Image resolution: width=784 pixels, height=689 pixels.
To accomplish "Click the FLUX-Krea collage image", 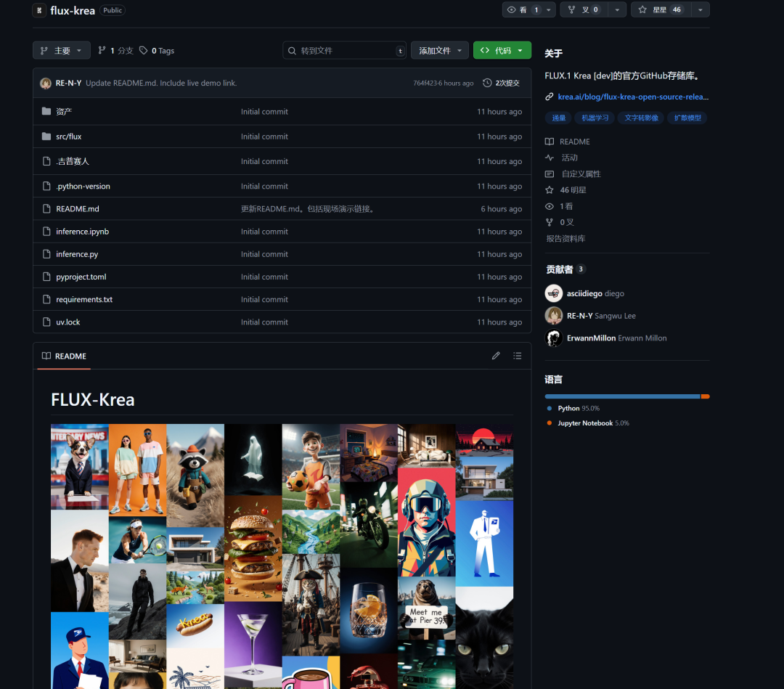I will click(x=282, y=556).
